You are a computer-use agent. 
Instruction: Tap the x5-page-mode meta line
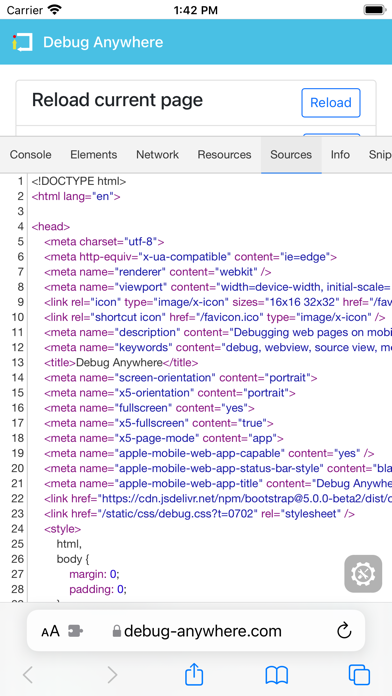pos(164,438)
